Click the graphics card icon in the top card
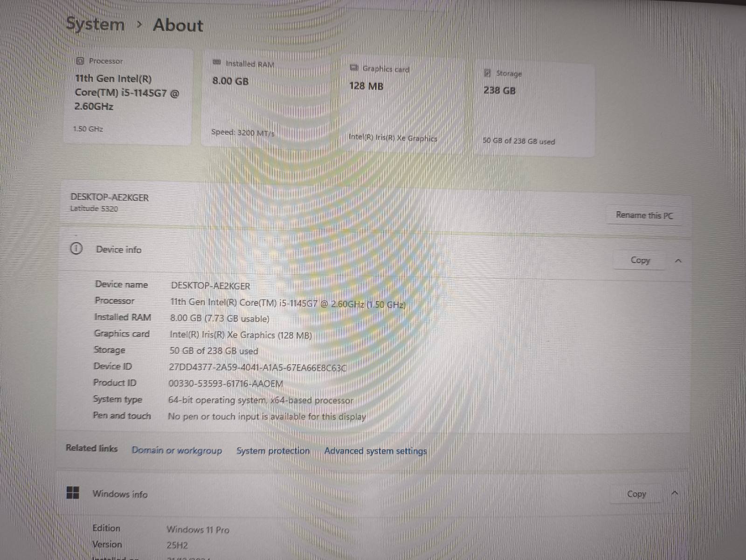This screenshot has height=560, width=746. pos(354,68)
